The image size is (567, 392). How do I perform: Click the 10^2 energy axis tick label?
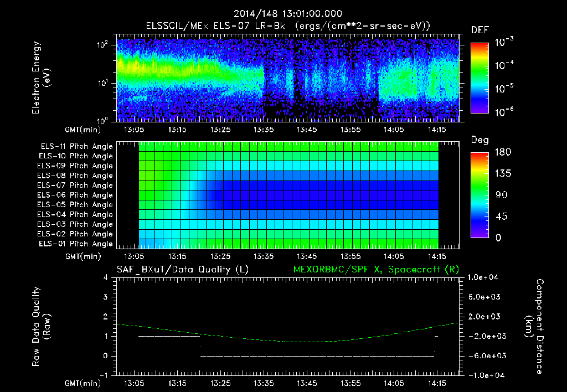(x=102, y=45)
